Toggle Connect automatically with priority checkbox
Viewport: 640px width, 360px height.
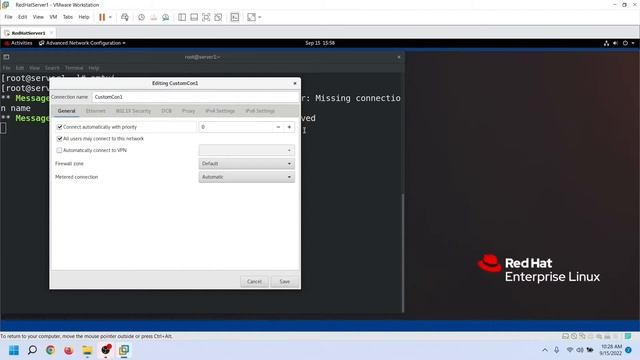pyautogui.click(x=60, y=127)
